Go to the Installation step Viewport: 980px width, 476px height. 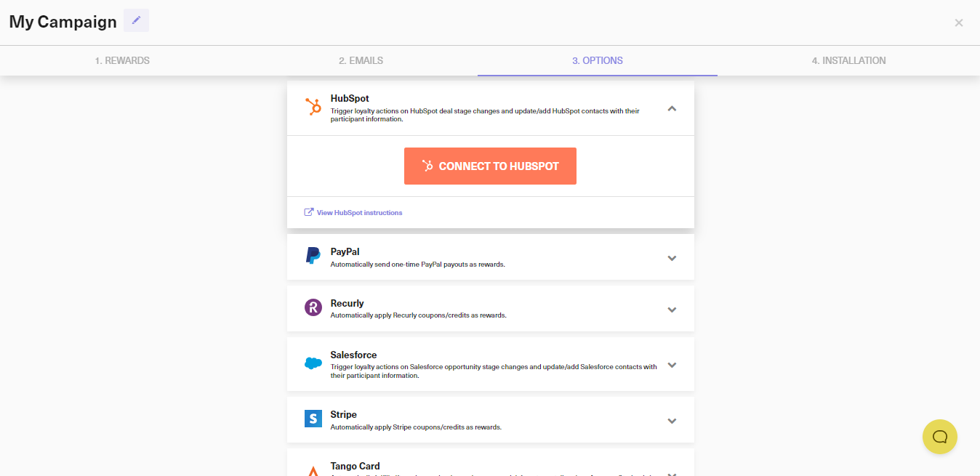click(848, 60)
